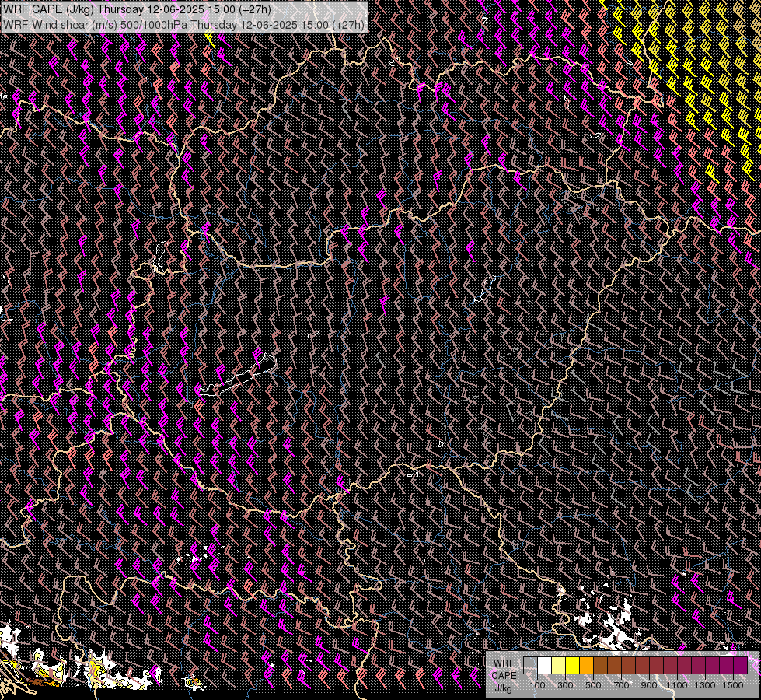The image size is (761, 700).
Task: Click the Lake Balaton outline on the map
Action: click(x=238, y=376)
